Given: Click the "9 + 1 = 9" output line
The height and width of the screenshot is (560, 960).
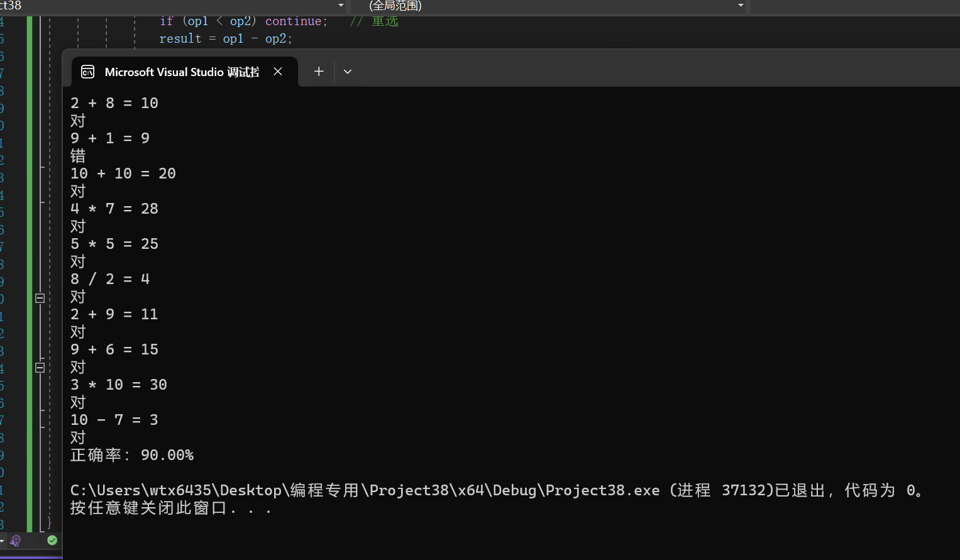Looking at the screenshot, I should 110,138.
